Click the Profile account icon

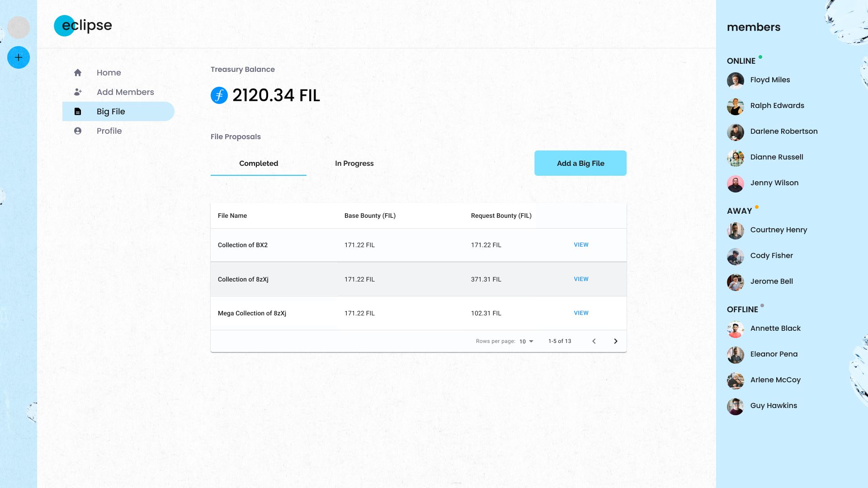[x=77, y=131]
